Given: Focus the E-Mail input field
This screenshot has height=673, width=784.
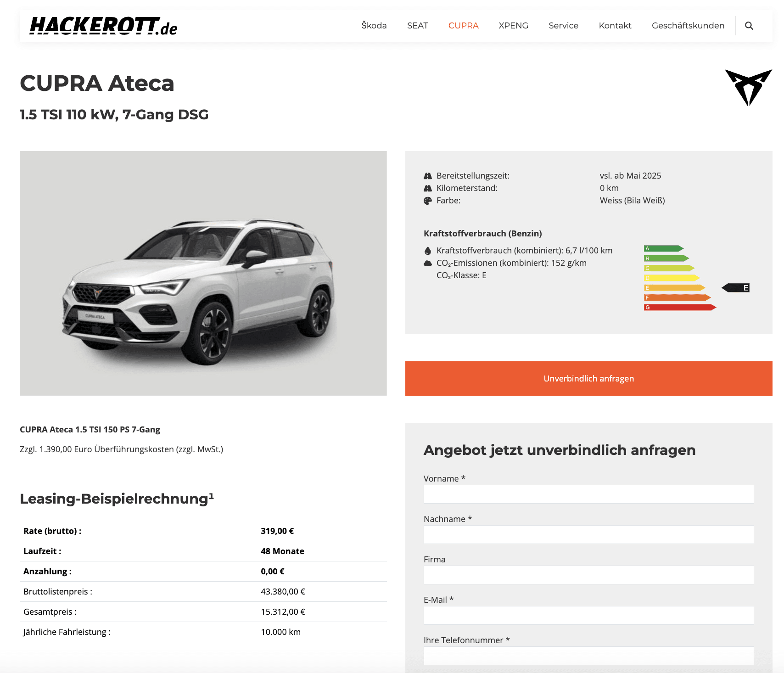Looking at the screenshot, I should (588, 615).
